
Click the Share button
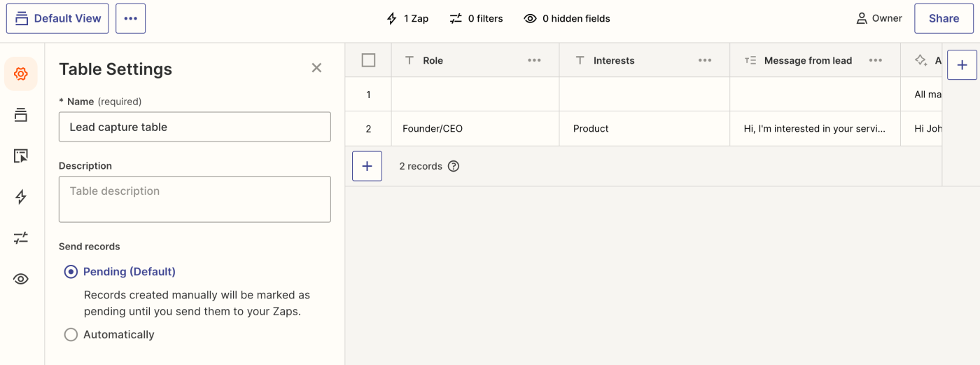(944, 19)
